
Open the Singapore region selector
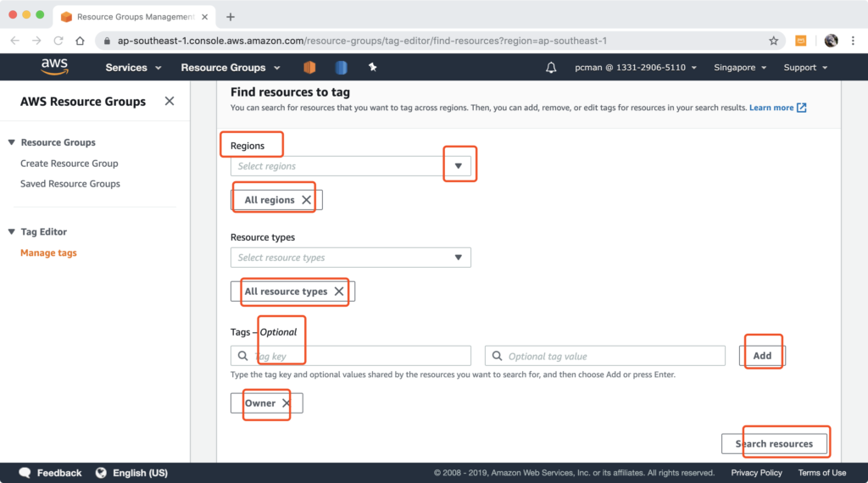pyautogui.click(x=740, y=68)
